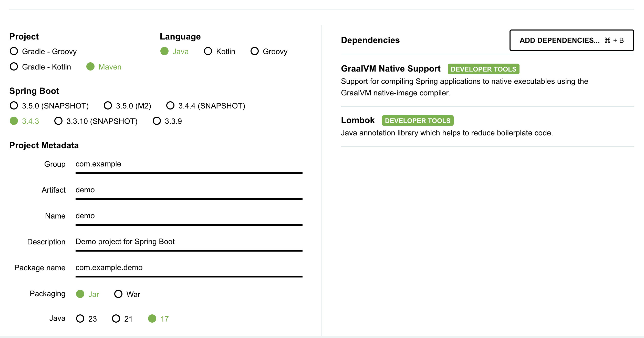Click the Developer Tools badge next to Lombok
The height and width of the screenshot is (338, 644).
[x=417, y=121]
